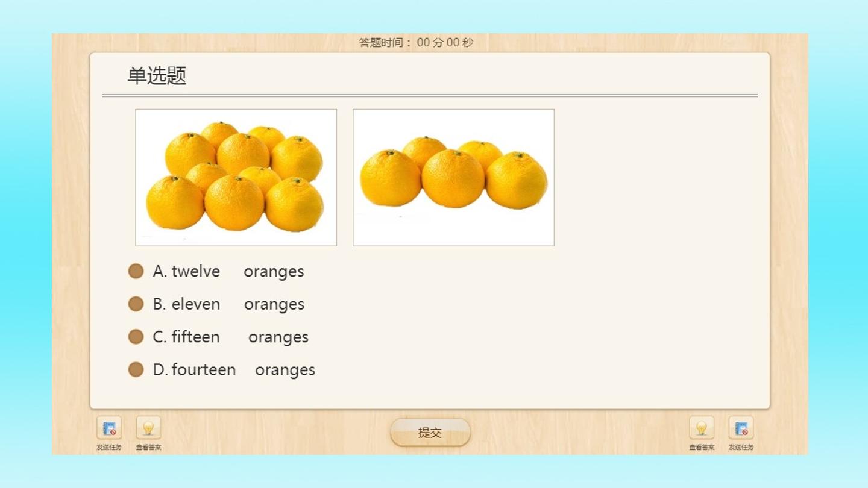This screenshot has height=488, width=868.
Task: Click the right-side view answer lightbulb icon
Action: coord(702,428)
